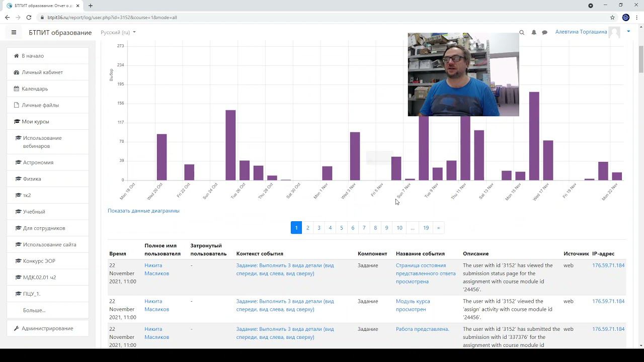Click Показать данные диаграммы link
The height and width of the screenshot is (362, 644).
tap(143, 211)
